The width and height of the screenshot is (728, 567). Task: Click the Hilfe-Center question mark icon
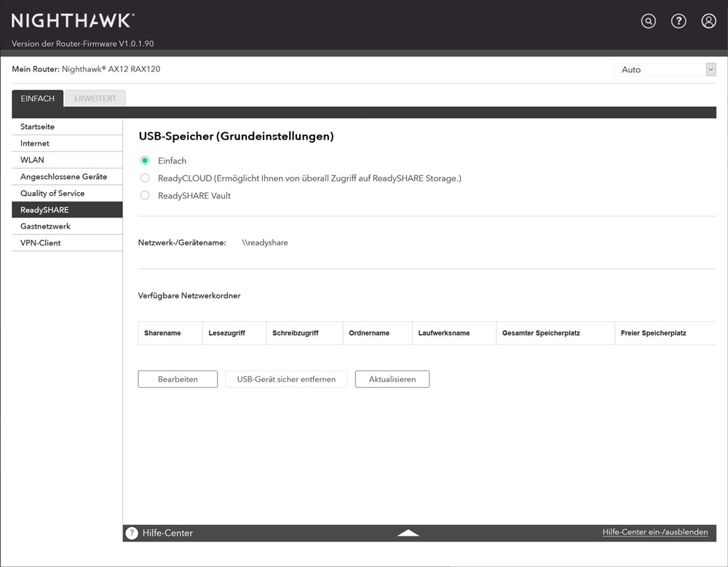132,533
